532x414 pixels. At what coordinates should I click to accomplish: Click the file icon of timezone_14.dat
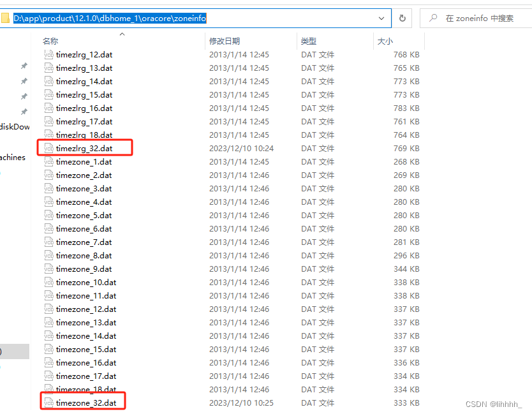pos(49,336)
